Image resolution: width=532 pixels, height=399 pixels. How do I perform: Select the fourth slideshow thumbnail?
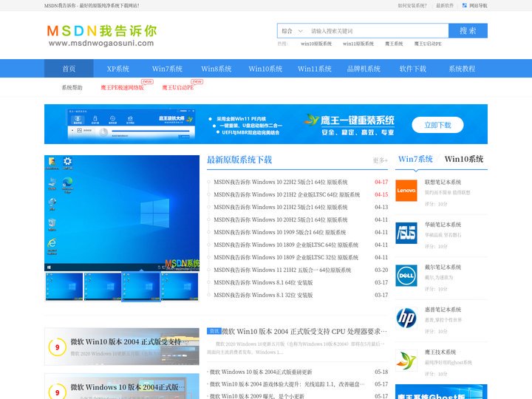(x=180, y=287)
